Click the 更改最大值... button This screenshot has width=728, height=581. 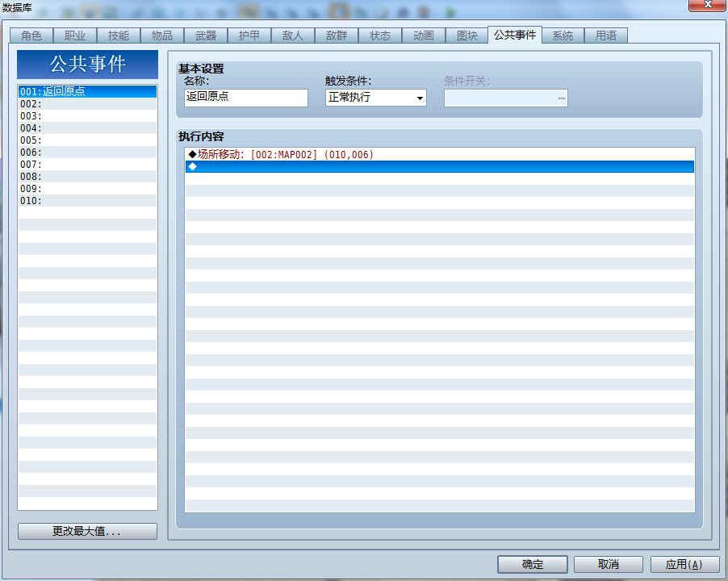point(87,531)
